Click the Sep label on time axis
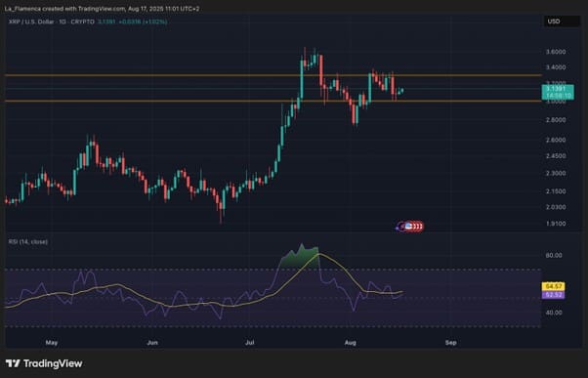The width and height of the screenshot is (588, 378). click(x=450, y=343)
